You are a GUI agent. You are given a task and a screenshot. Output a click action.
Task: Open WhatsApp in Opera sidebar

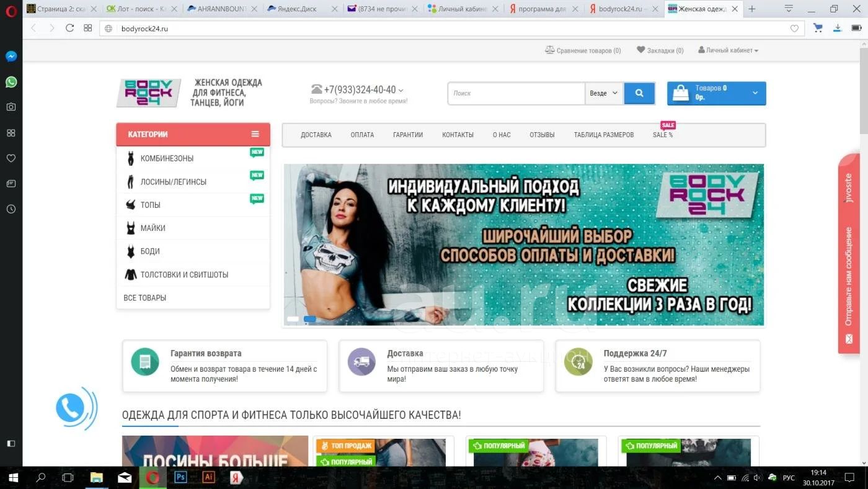click(11, 82)
